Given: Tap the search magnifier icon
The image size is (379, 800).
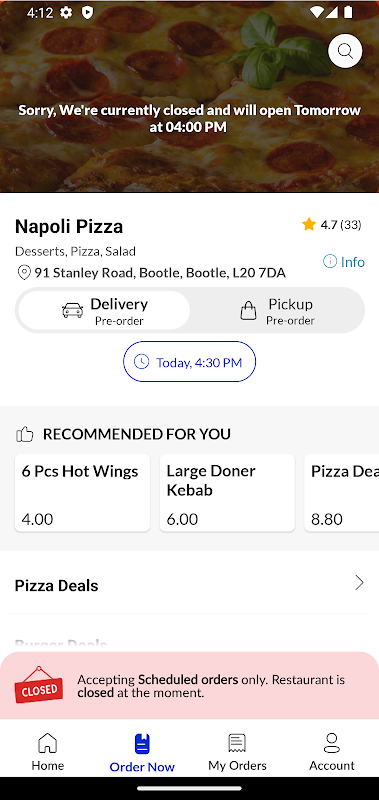Looking at the screenshot, I should click(345, 51).
